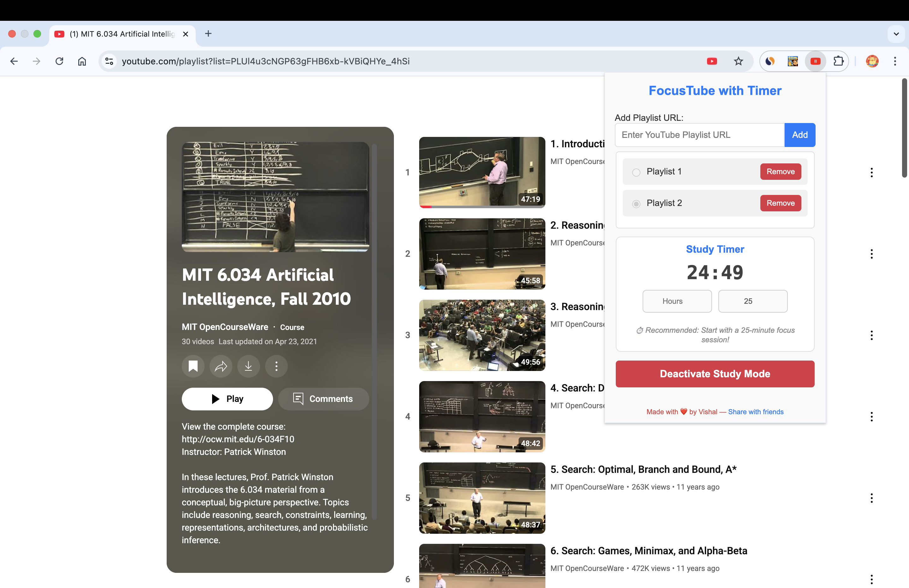This screenshot has width=909, height=588.
Task: Share the playlist with the arrow icon
Action: pyautogui.click(x=221, y=366)
